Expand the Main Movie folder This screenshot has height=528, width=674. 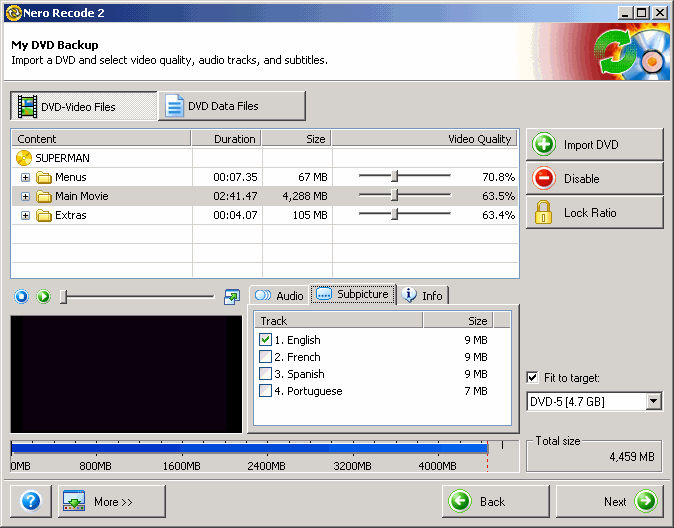coord(26,196)
